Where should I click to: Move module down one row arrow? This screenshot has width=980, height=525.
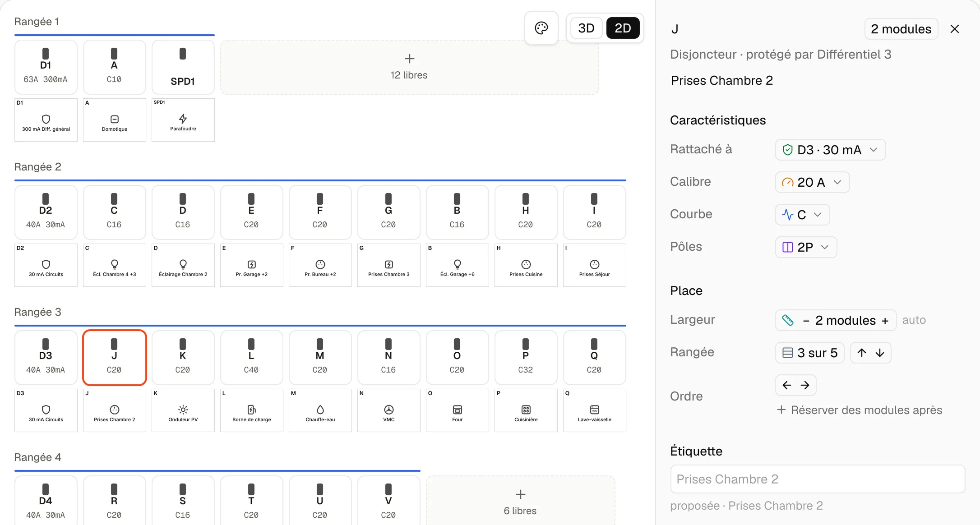(880, 353)
